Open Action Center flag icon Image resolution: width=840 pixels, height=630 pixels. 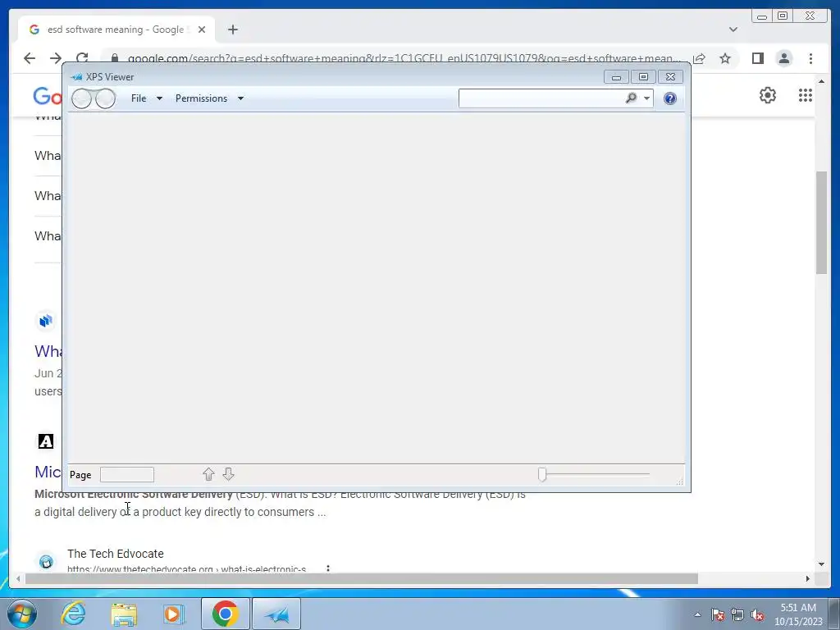717,614
